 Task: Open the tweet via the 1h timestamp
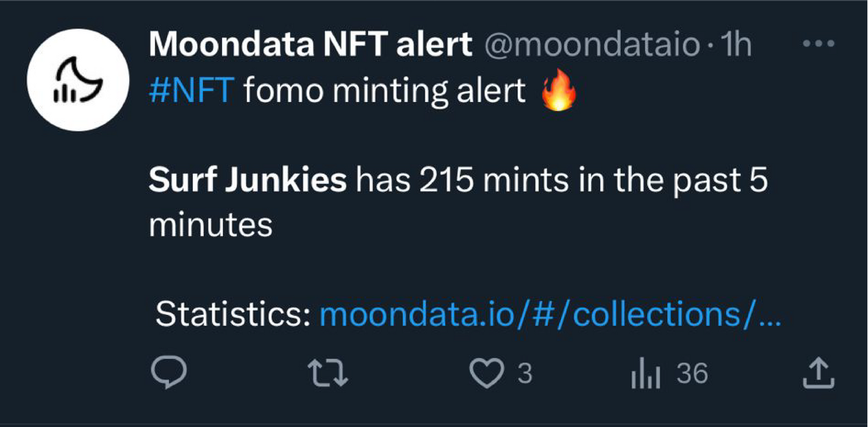click(736, 45)
